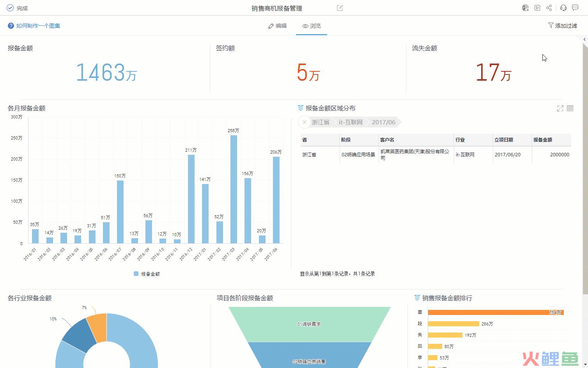Click table cell 凯莱英医药集团(天津)股份有限公司
Image resolution: width=588 pixels, height=368 pixels.
[416, 155]
